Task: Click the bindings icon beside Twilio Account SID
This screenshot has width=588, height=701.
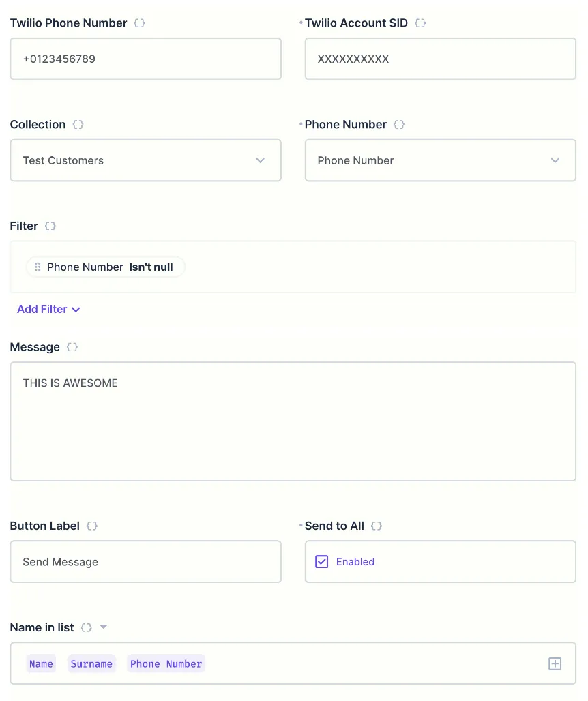Action: coord(420,23)
